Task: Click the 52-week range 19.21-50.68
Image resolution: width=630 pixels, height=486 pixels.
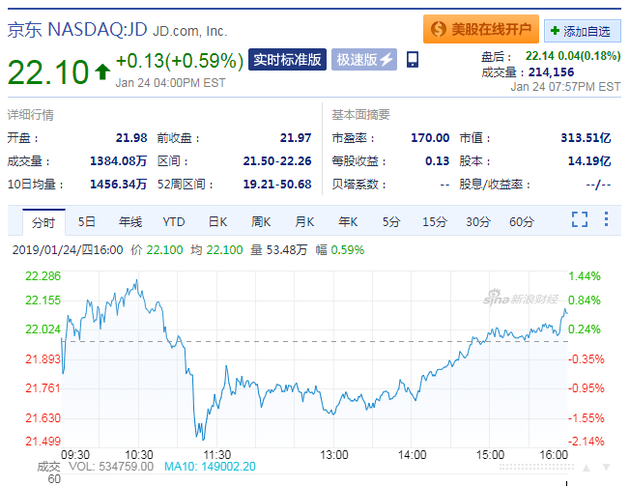Action: click(277, 184)
